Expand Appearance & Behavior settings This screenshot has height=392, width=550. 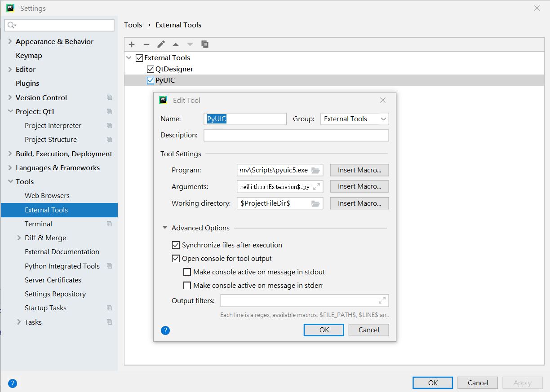tap(10, 41)
